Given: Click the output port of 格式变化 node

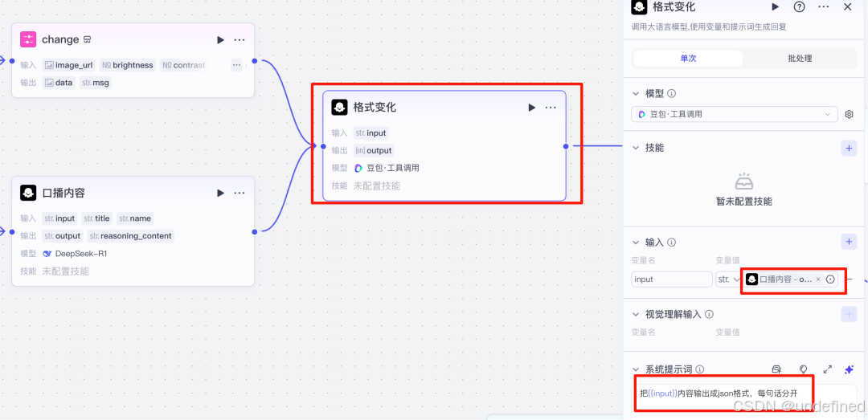Looking at the screenshot, I should point(566,146).
